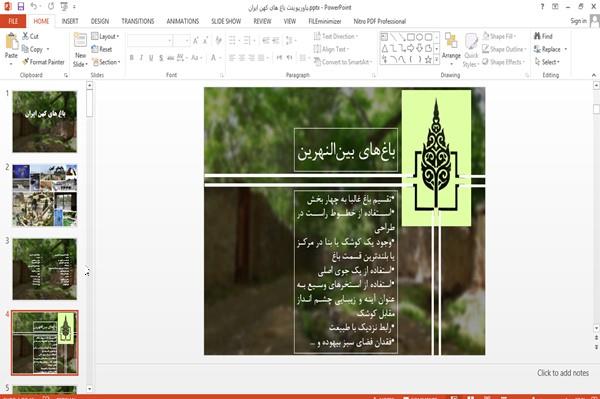The width and height of the screenshot is (600, 399).
Task: Cut the selection with the Cut button
Action: pyautogui.click(x=30, y=36)
